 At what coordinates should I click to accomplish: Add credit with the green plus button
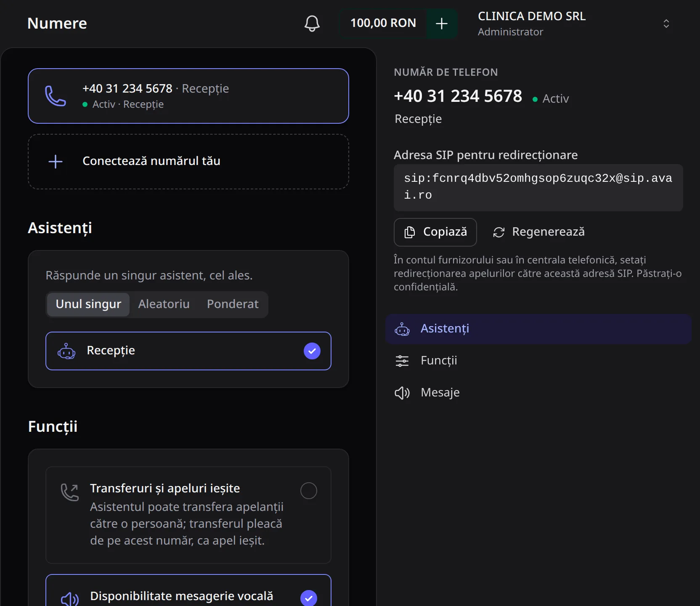pyautogui.click(x=441, y=24)
